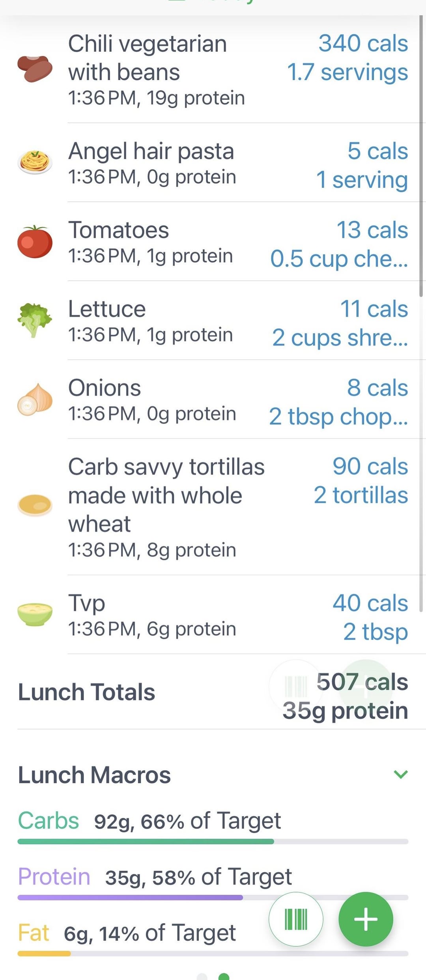Change the 2 tortillas serving size
Viewport: 426px width, 980px height.
coord(361,495)
